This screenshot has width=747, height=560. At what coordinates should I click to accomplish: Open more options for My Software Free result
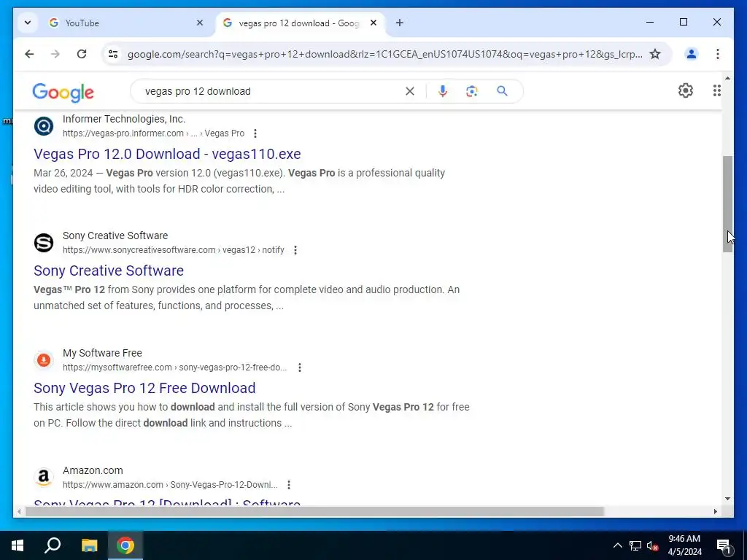coord(300,367)
